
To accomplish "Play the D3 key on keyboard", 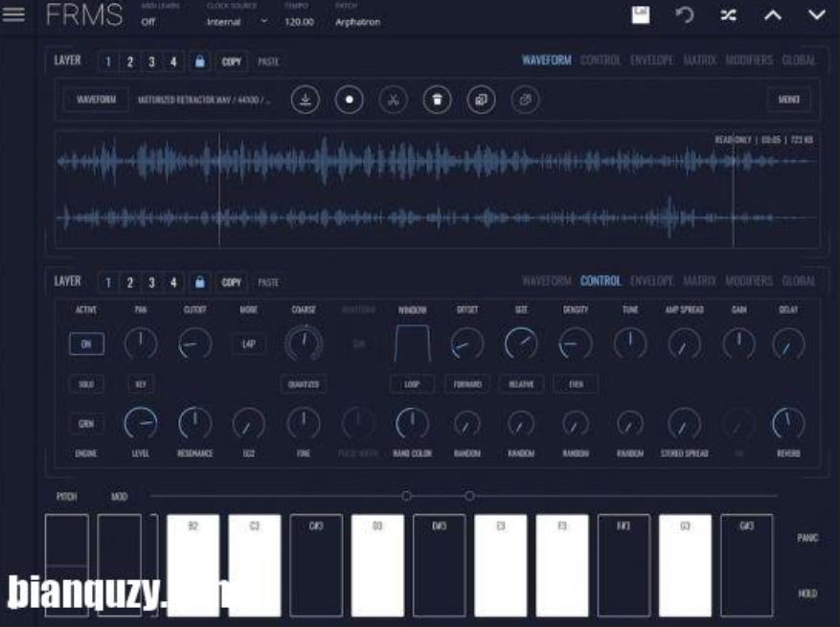I will tap(377, 565).
